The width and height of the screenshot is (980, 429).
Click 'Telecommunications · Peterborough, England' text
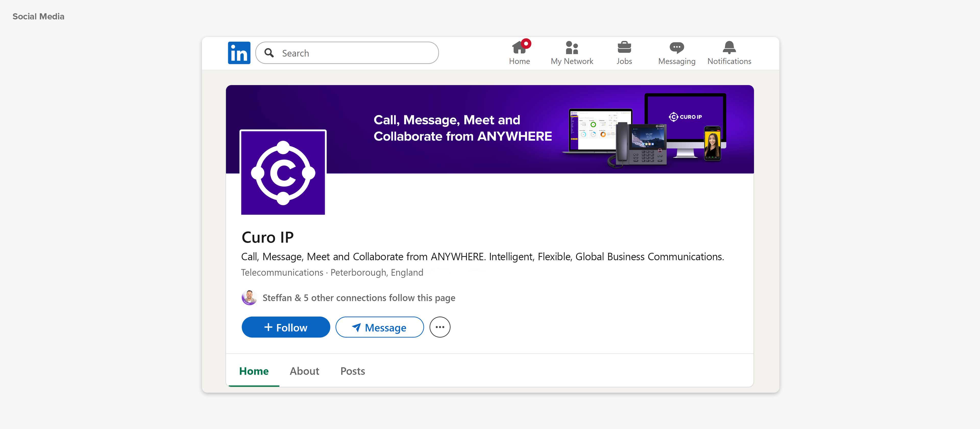coord(332,272)
